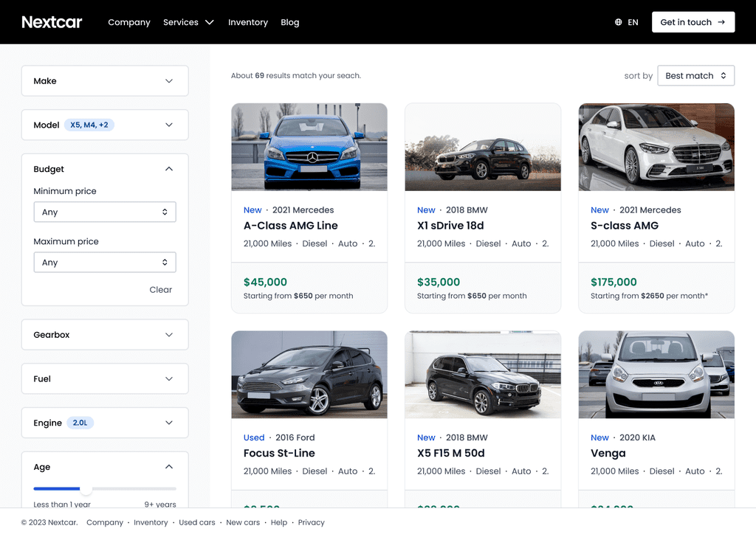
Task: Click the "2021 Mercedes" label on A-Class card
Action: pyautogui.click(x=303, y=210)
